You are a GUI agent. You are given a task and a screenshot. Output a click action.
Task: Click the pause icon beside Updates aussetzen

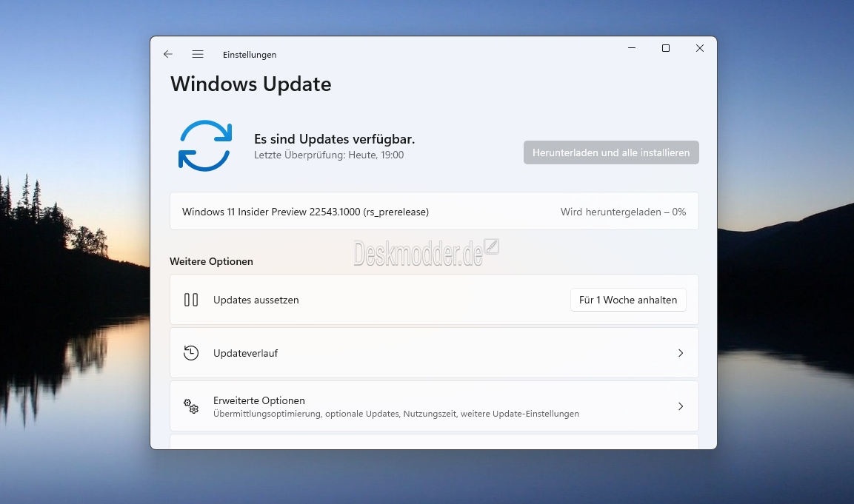[191, 300]
